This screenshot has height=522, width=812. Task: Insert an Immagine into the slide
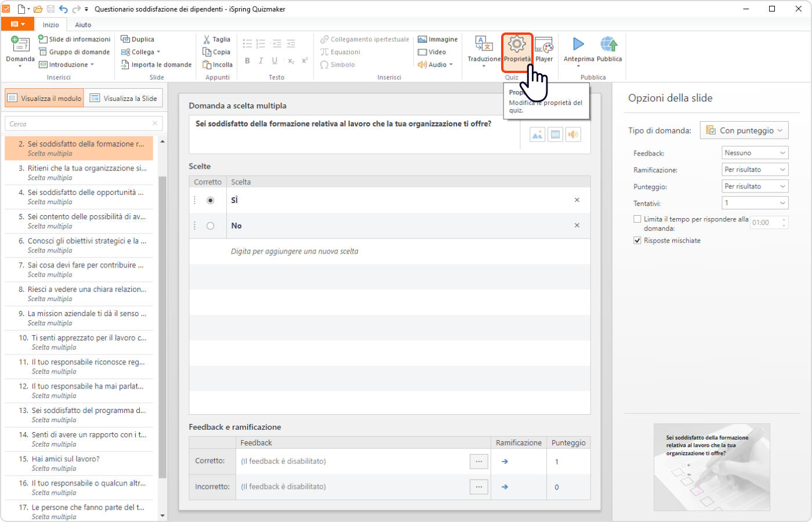click(438, 39)
